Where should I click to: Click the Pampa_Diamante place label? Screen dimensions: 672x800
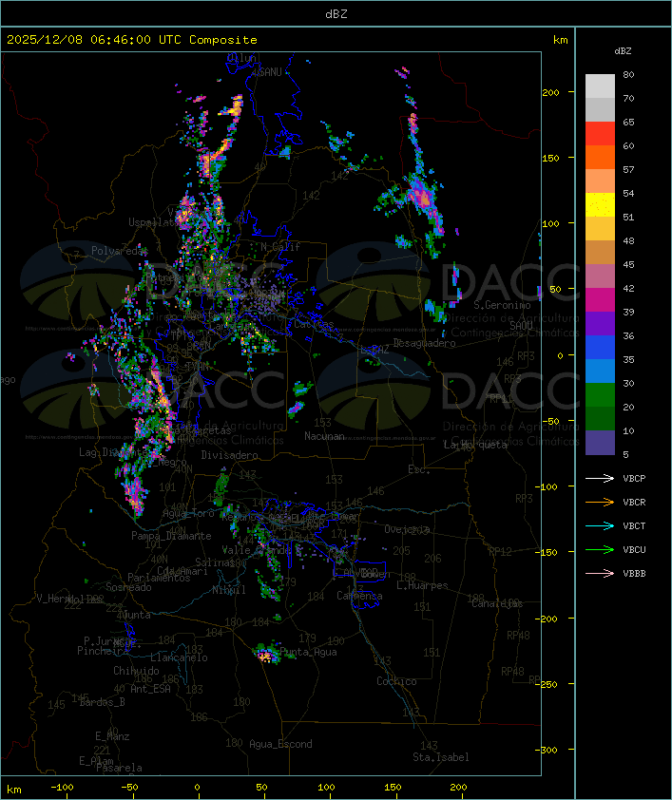(x=171, y=536)
